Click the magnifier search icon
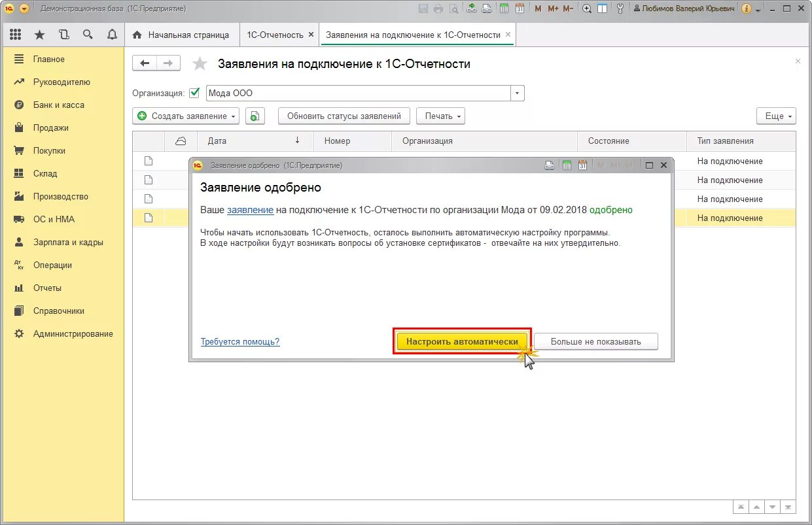Viewport: 812px width, 525px height. pos(88,35)
